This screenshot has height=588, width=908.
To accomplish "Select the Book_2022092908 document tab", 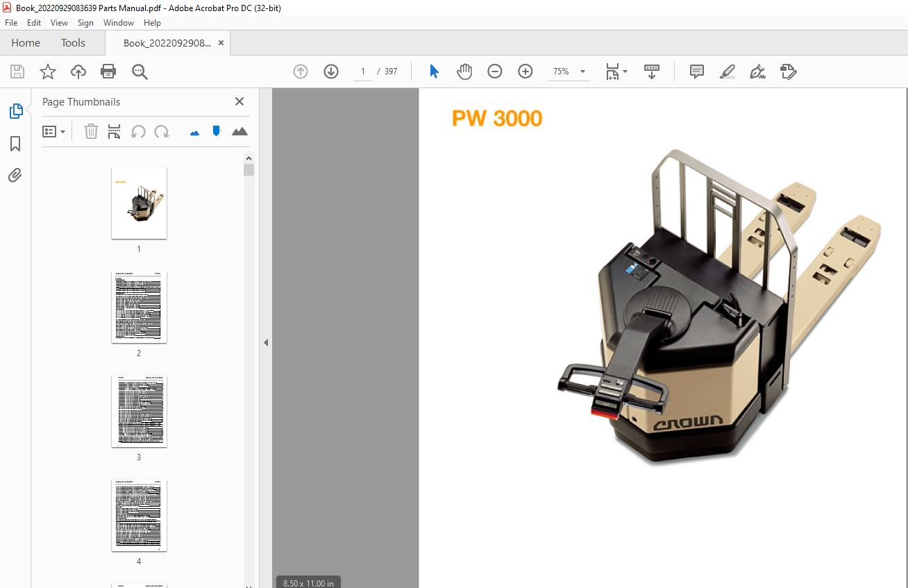I will click(x=167, y=43).
